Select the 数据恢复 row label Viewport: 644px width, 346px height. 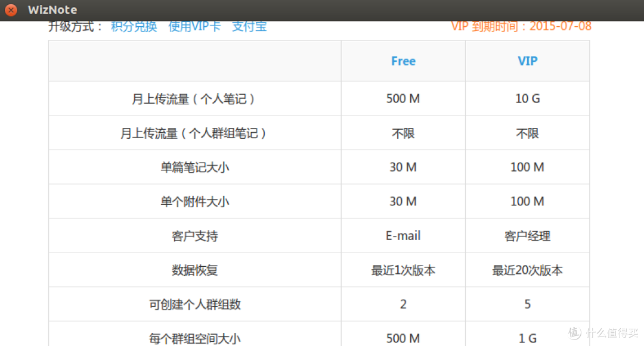pos(194,270)
